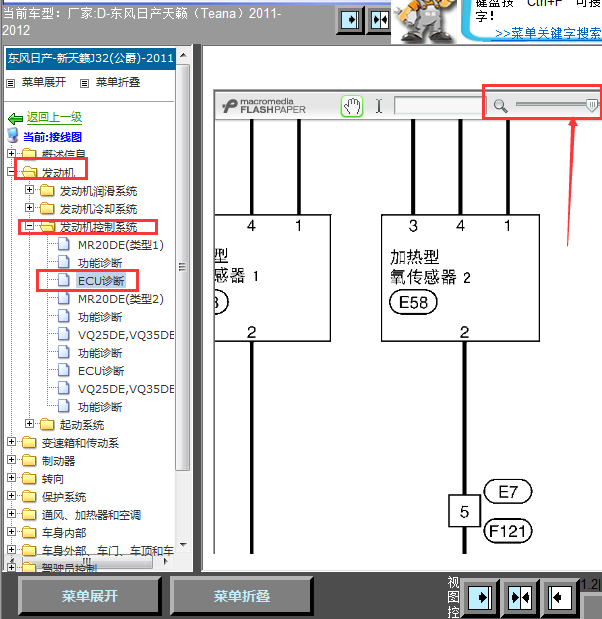Image resolution: width=602 pixels, height=619 pixels.
Task: Expand the 保护系统 folder
Action: point(11,495)
